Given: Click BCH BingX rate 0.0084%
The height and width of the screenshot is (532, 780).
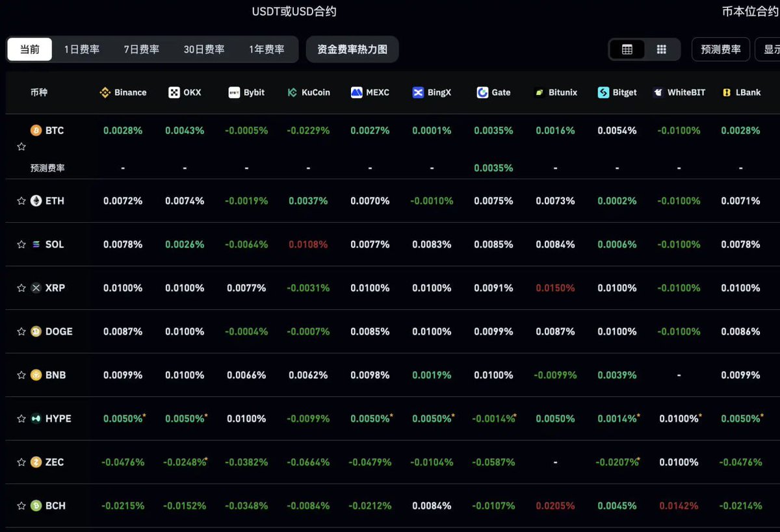Looking at the screenshot, I should pyautogui.click(x=432, y=505).
